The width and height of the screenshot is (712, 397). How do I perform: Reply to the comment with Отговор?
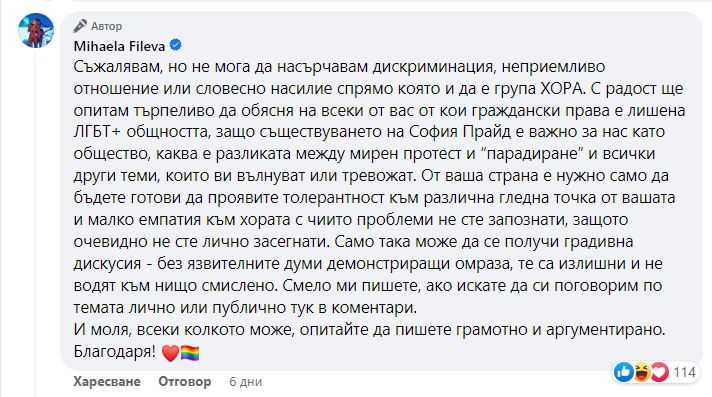(x=184, y=382)
